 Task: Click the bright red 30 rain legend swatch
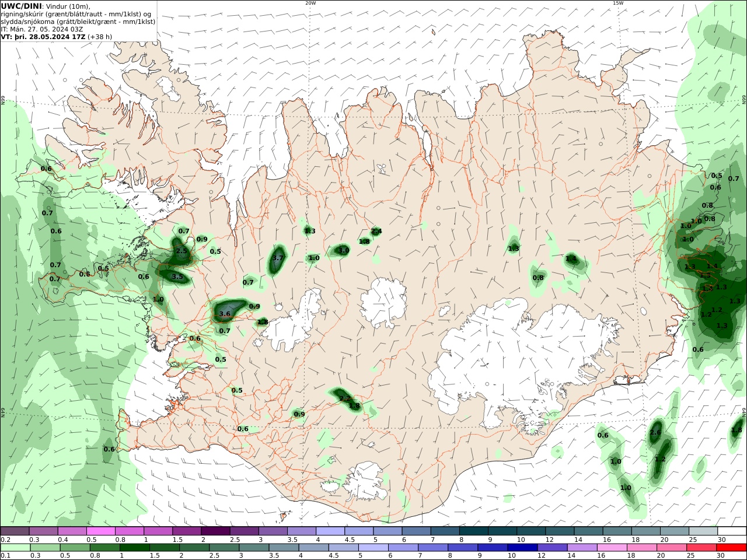point(731,548)
